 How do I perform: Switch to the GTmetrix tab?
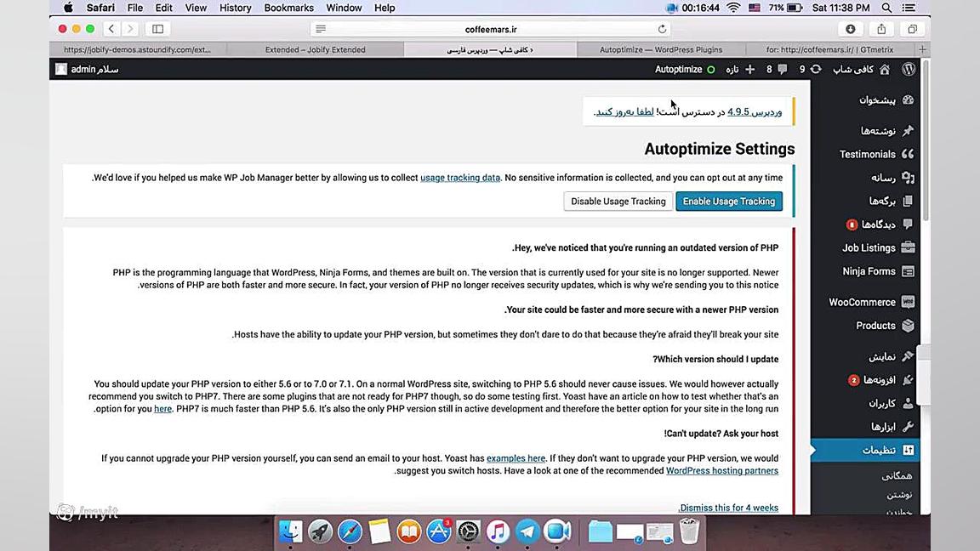(829, 49)
